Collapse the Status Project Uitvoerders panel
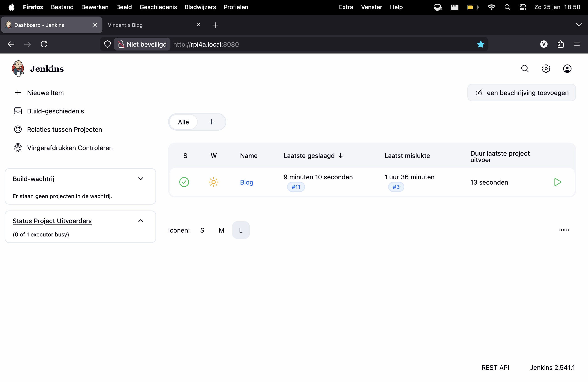Image resolution: width=588 pixels, height=382 pixels. [x=141, y=221]
